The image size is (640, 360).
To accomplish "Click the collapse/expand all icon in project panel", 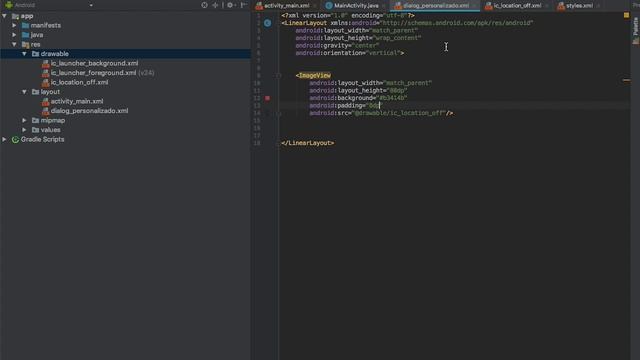I will click(x=215, y=5).
